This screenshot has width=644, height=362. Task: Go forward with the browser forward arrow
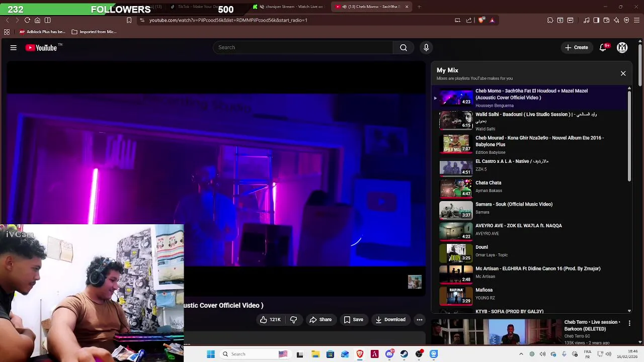pos(17,20)
